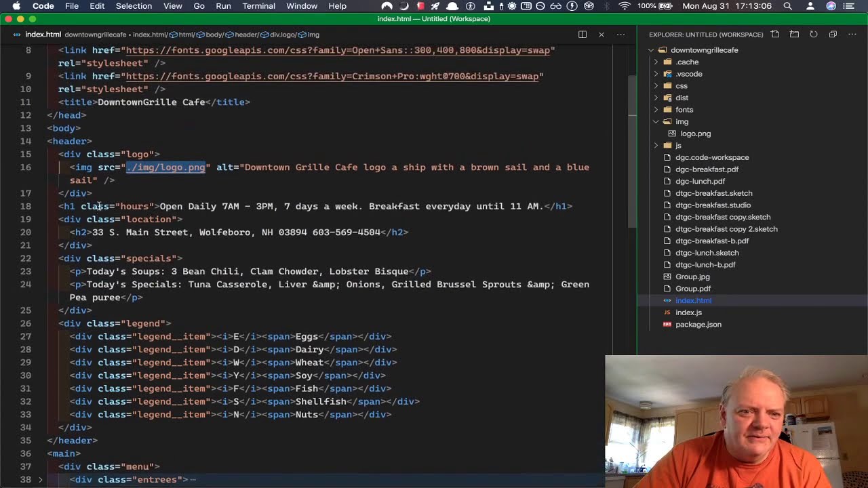This screenshot has height=488, width=868.
Task: Close the index.html editor tab
Action: point(601,35)
